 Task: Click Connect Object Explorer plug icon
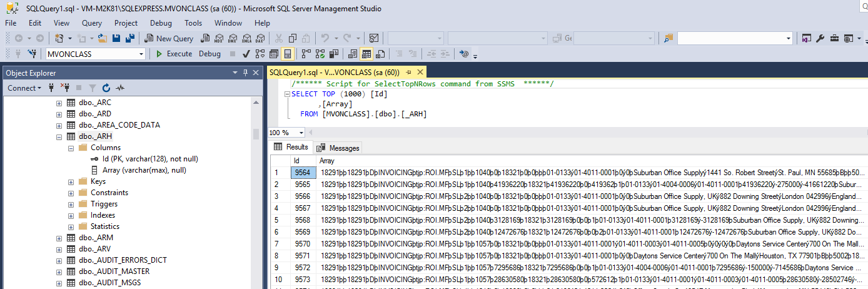[x=51, y=88]
